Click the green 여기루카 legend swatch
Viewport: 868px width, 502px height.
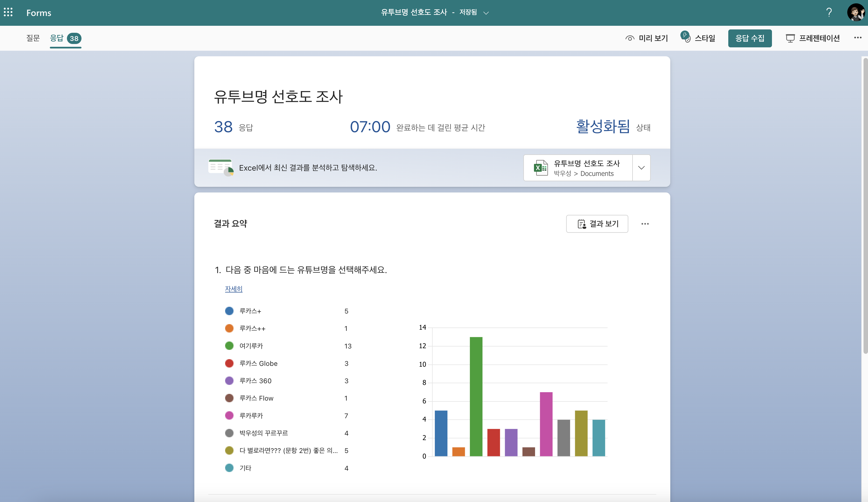coord(229,346)
